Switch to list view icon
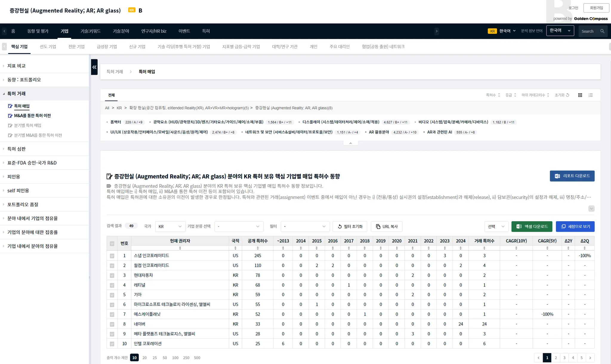 pos(590,95)
